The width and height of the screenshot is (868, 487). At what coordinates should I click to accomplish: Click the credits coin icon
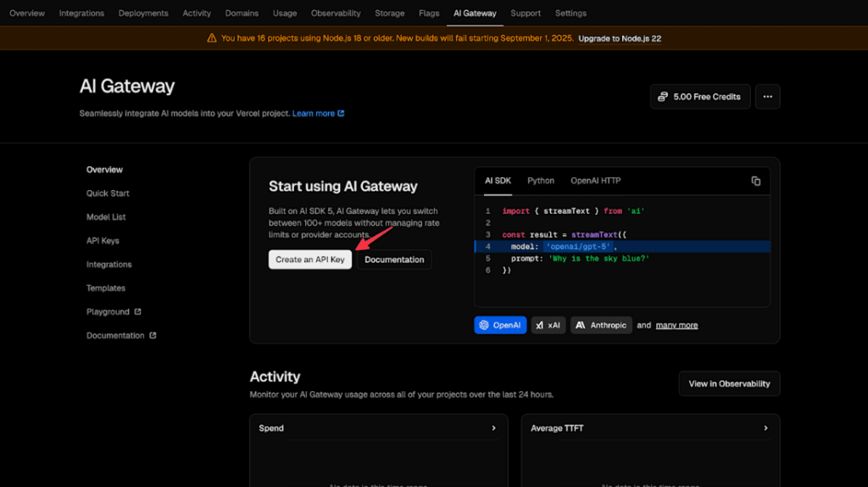click(x=663, y=97)
